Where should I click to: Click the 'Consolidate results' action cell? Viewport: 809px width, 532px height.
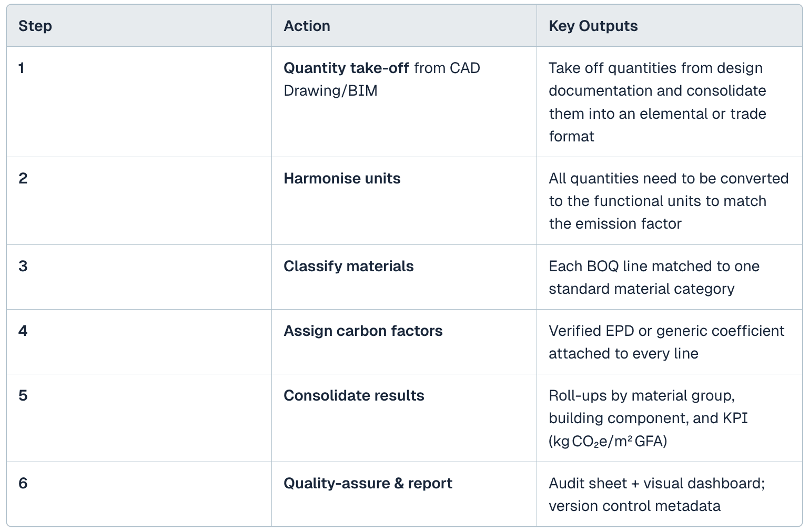[353, 395]
